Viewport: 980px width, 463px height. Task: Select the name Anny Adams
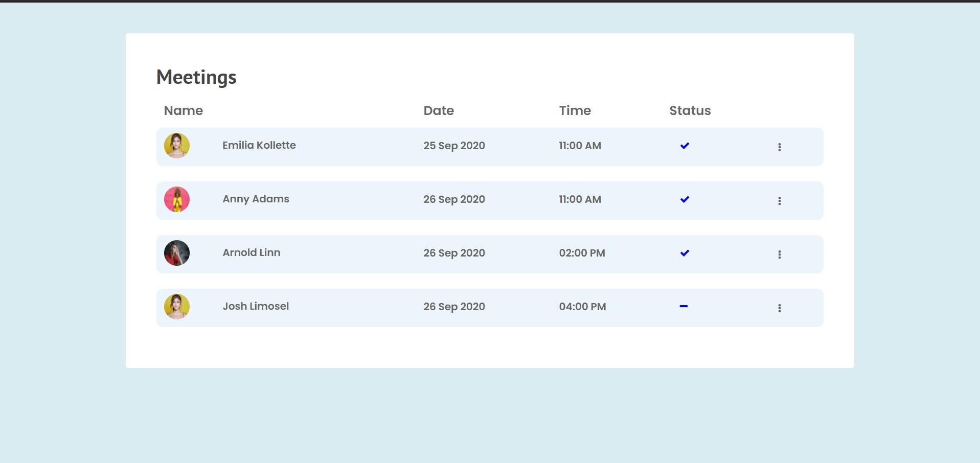[x=256, y=199]
